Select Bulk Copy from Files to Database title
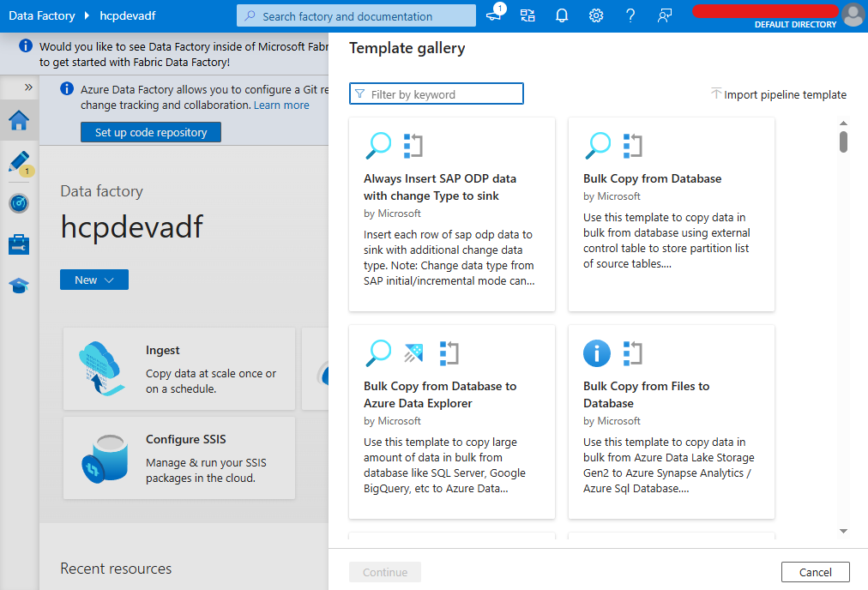This screenshot has width=868, height=590. tap(646, 394)
